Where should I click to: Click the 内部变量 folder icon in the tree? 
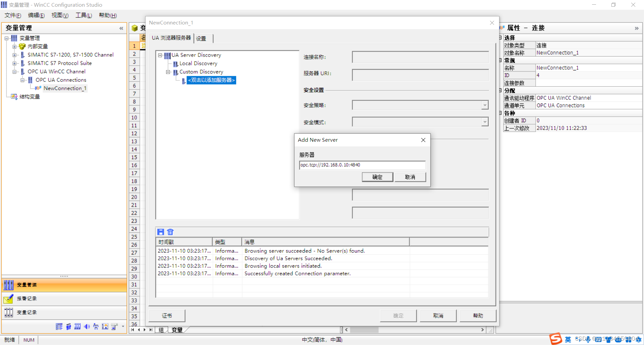(x=22, y=46)
